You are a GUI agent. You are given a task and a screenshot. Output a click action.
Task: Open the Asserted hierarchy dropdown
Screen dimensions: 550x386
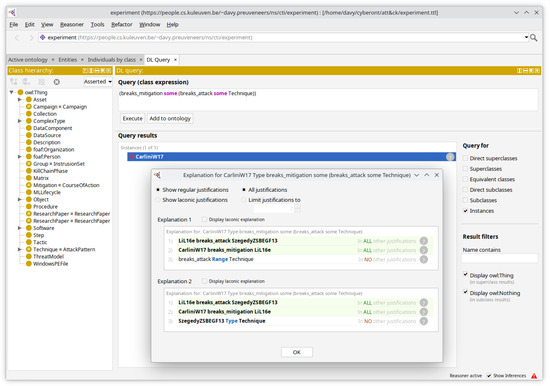[x=98, y=82]
